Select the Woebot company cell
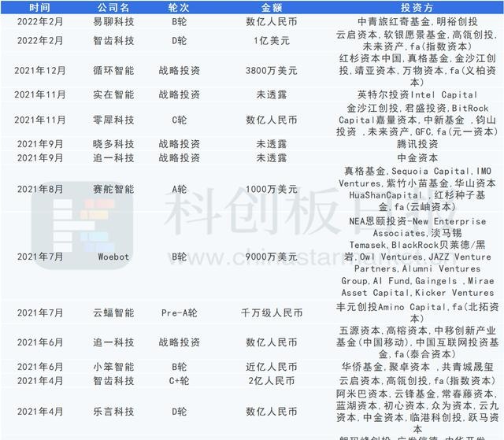Screen dimensions: 504x440 click(x=113, y=257)
